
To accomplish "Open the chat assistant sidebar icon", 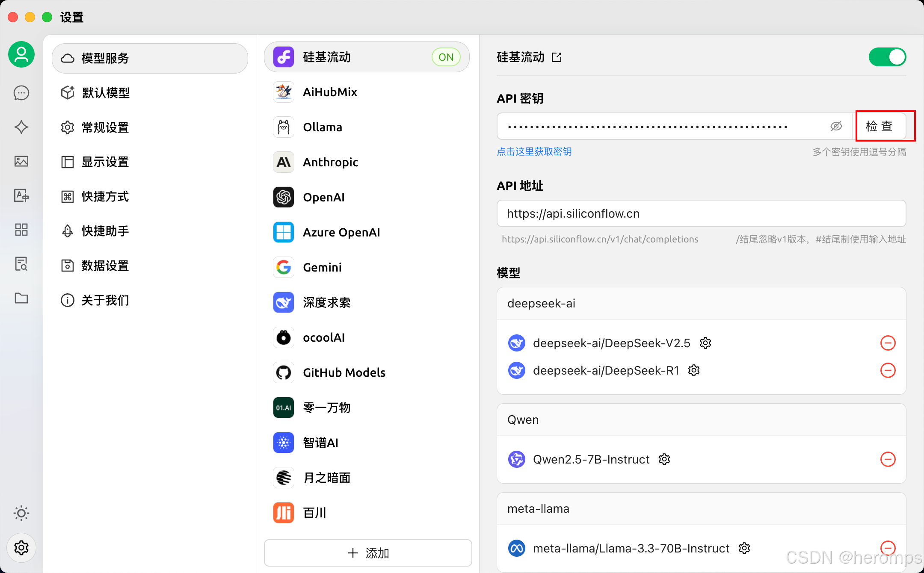I will click(21, 93).
